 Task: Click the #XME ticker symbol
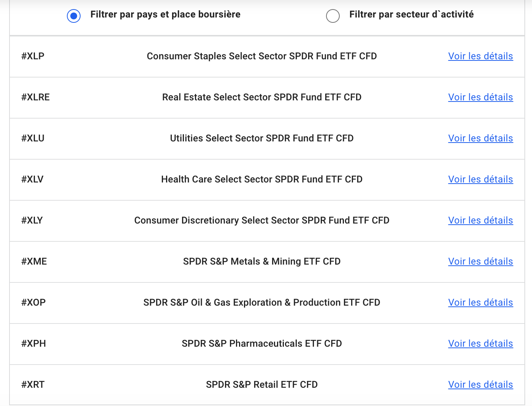click(34, 262)
